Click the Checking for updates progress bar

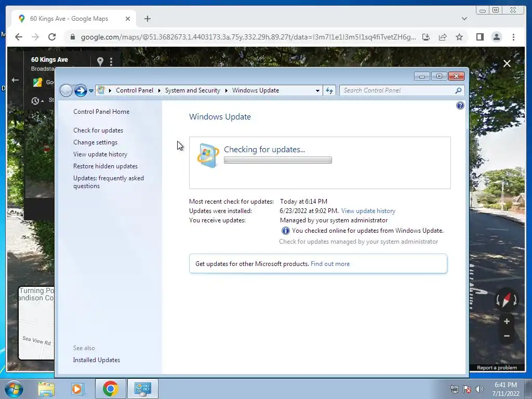pyautogui.click(x=278, y=160)
